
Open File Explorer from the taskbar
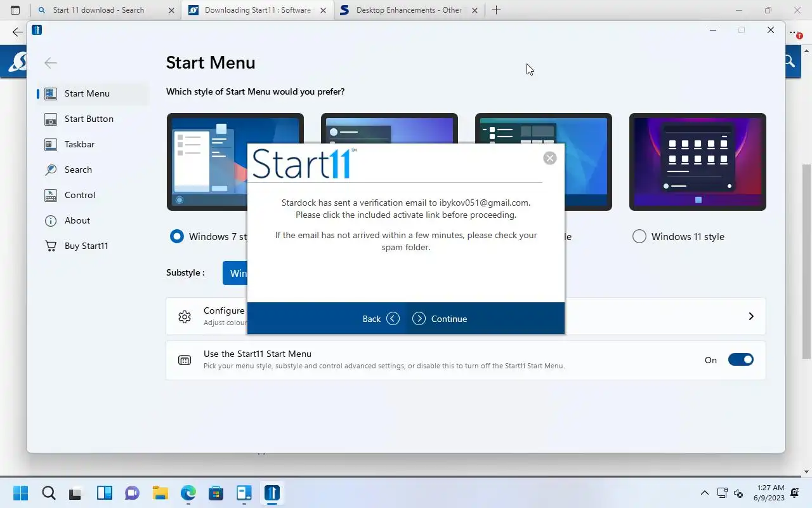coord(160,493)
